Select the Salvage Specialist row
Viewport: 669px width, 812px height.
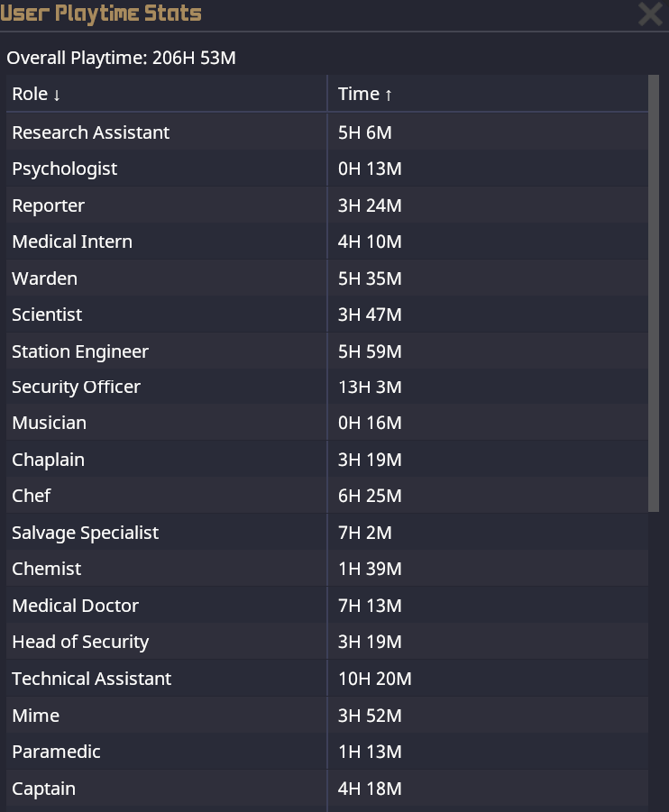(85, 533)
